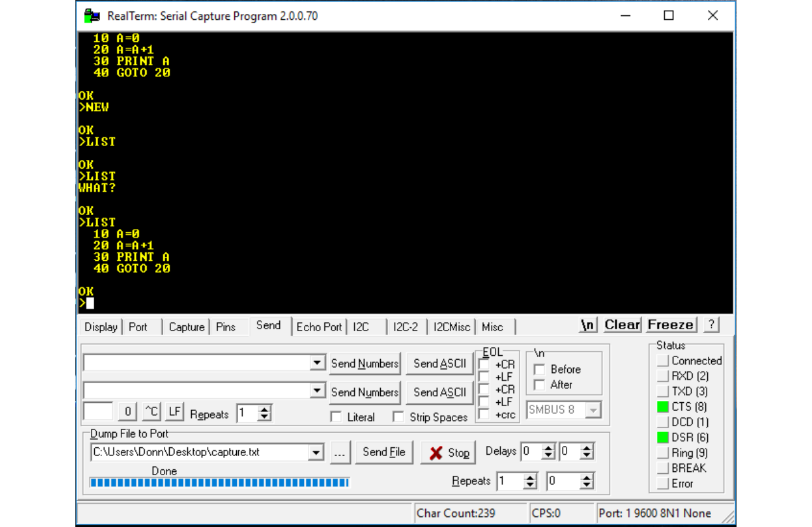The width and height of the screenshot is (812, 527).
Task: Click the capture.txt file path field
Action: click(199, 453)
